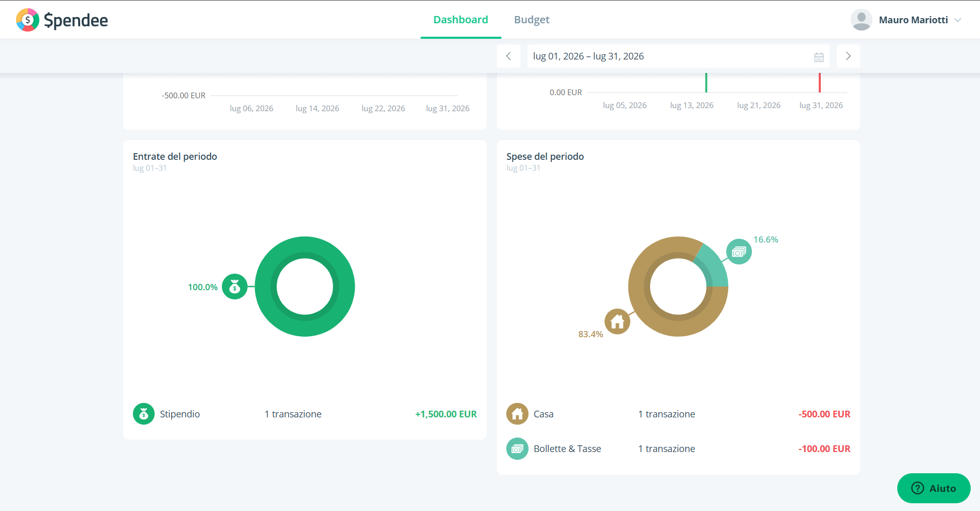980x511 pixels.
Task: Click the house icon beside the expenses donut
Action: coord(617,322)
